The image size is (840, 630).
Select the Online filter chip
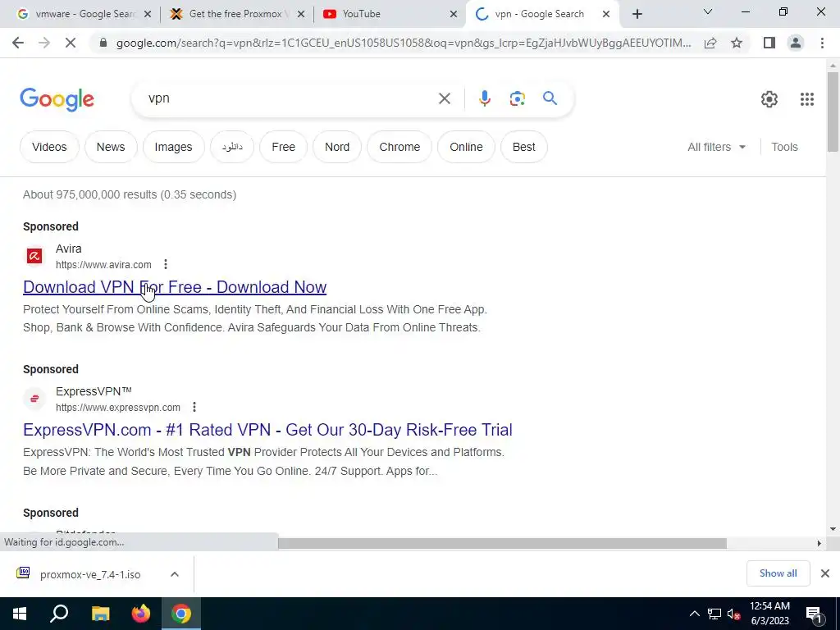coord(466,147)
